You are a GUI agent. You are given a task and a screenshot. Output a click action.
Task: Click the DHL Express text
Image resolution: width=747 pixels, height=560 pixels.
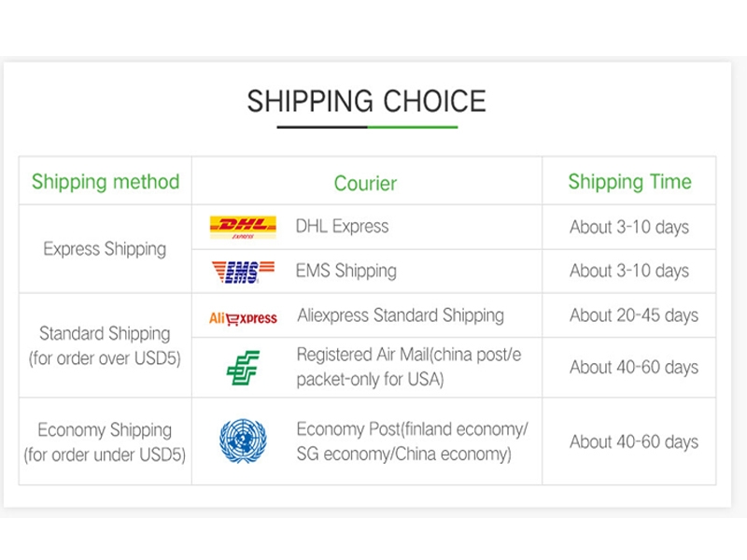click(342, 226)
